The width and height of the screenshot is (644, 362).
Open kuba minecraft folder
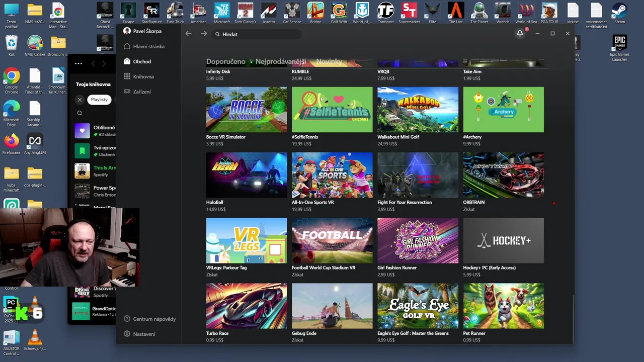[x=11, y=179]
